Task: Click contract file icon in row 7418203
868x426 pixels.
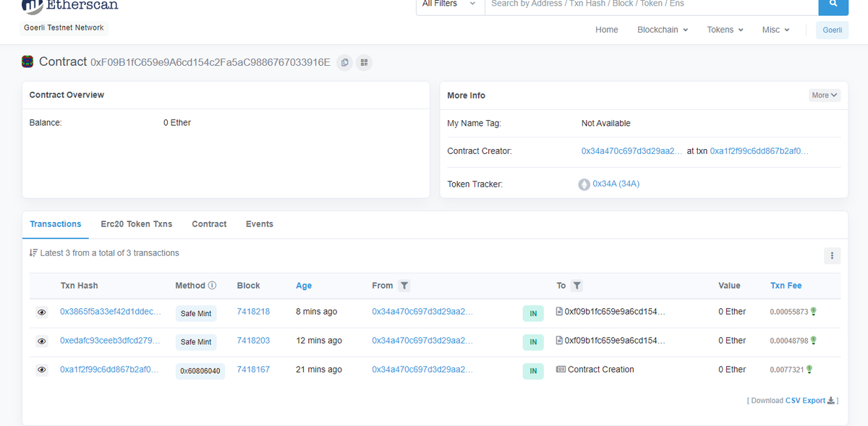Action: coord(559,341)
